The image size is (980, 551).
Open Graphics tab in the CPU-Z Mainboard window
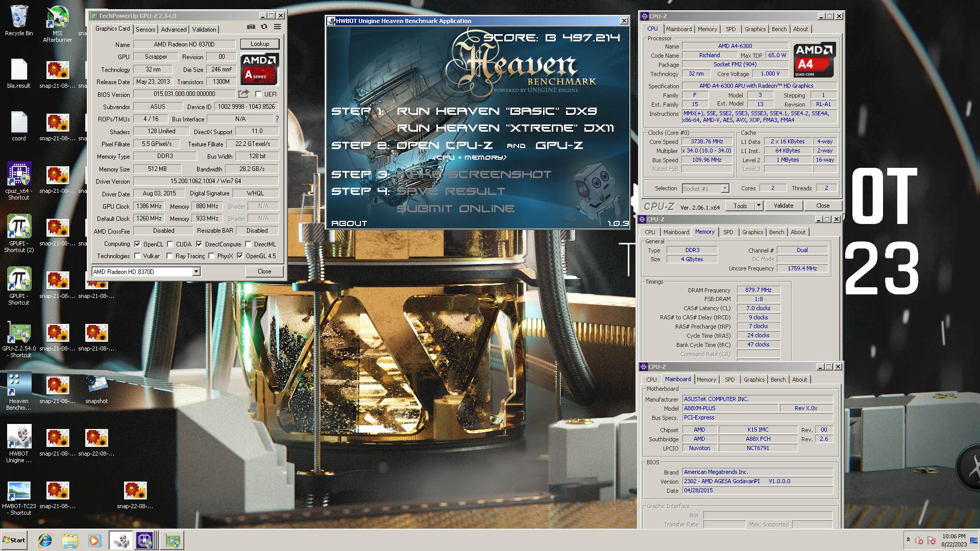click(x=754, y=380)
